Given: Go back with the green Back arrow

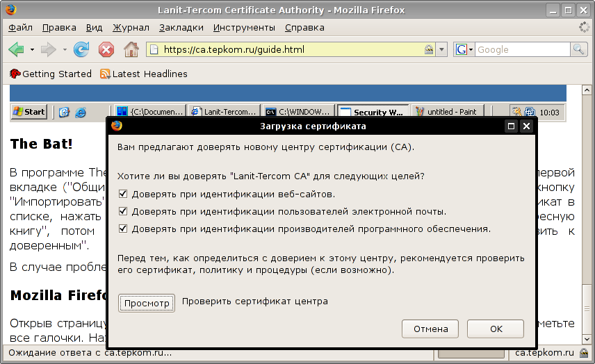Looking at the screenshot, I should (16, 50).
